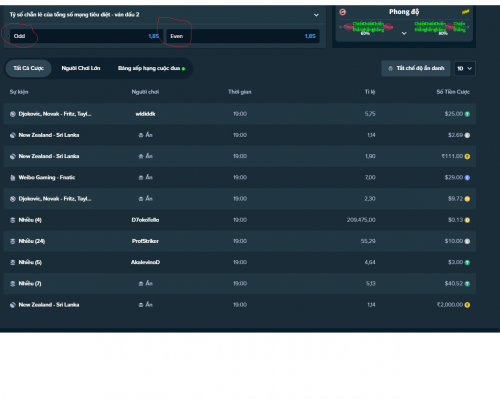Click tennis icon in wldiddk's Djokovic row
The image size is (500, 399).
(13, 114)
